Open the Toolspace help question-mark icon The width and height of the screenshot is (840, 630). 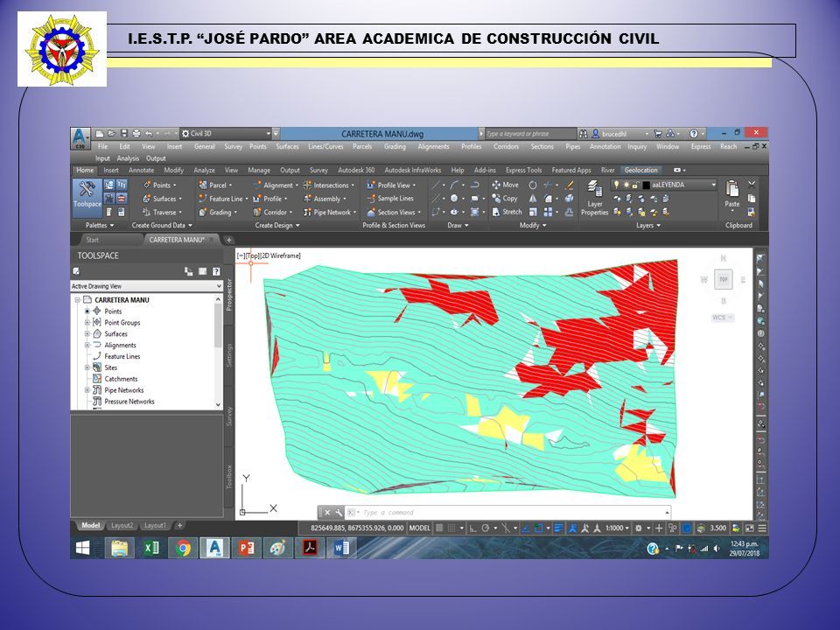click(x=216, y=271)
